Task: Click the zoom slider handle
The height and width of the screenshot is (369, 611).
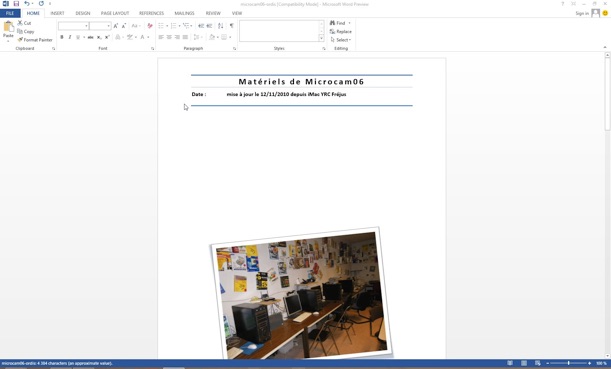Action: pos(569,363)
